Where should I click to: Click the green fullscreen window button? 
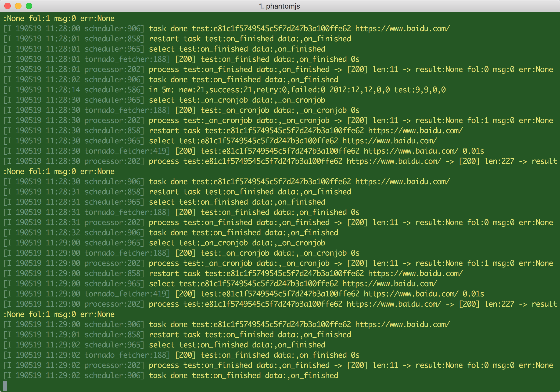[29, 6]
